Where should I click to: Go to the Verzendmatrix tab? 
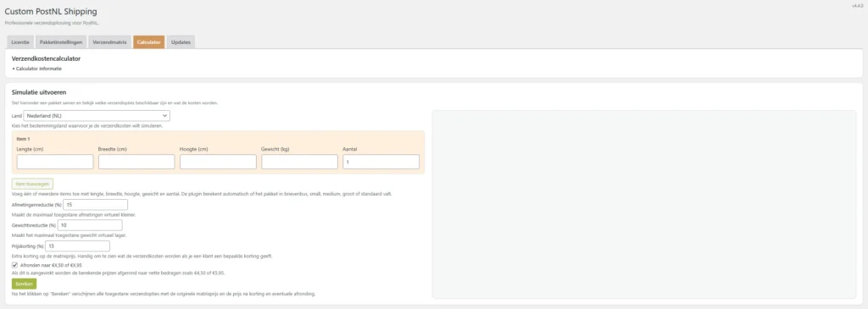(109, 42)
